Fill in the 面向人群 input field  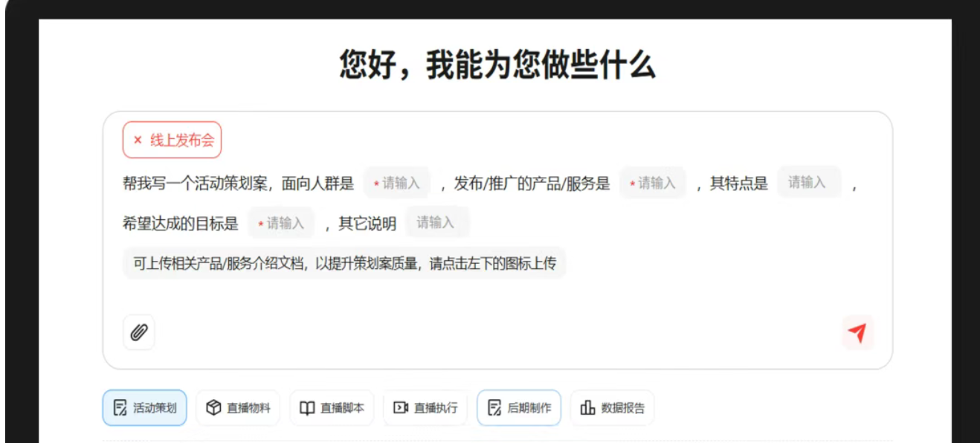396,183
